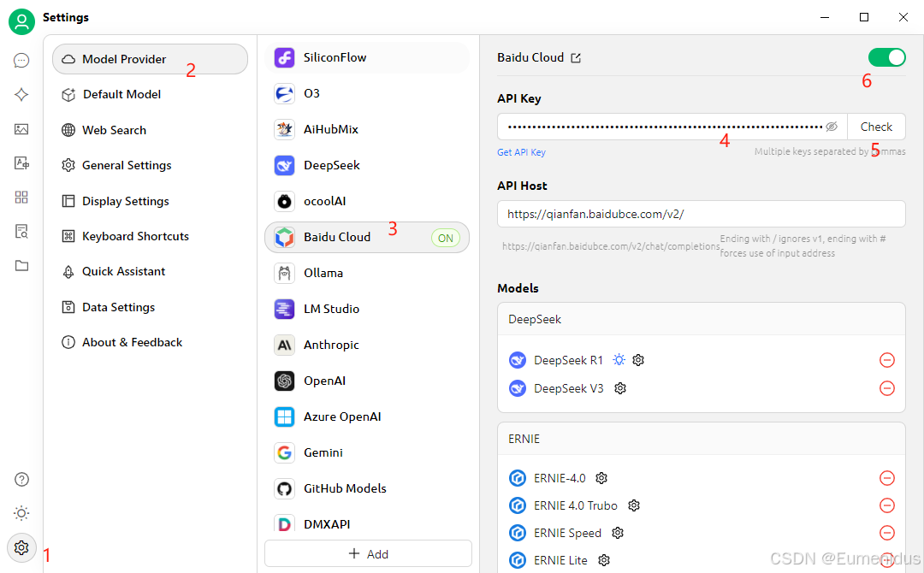Select Default Model settings section
The width and height of the screenshot is (924, 573).
pos(151,94)
